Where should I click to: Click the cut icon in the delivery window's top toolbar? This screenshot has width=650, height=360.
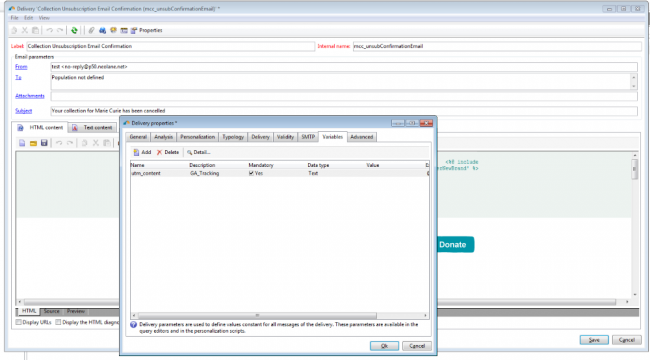[25, 30]
